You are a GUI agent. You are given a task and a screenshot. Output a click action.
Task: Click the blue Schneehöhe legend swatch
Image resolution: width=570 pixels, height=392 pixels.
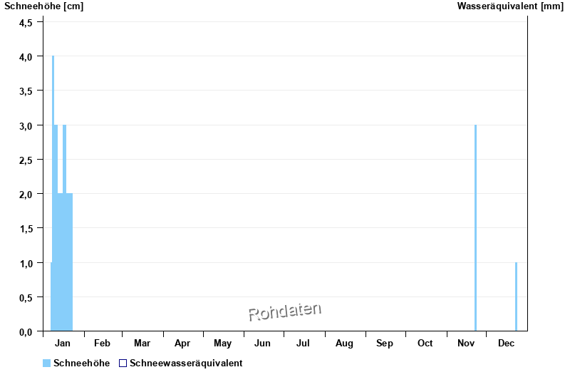[x=46, y=363]
